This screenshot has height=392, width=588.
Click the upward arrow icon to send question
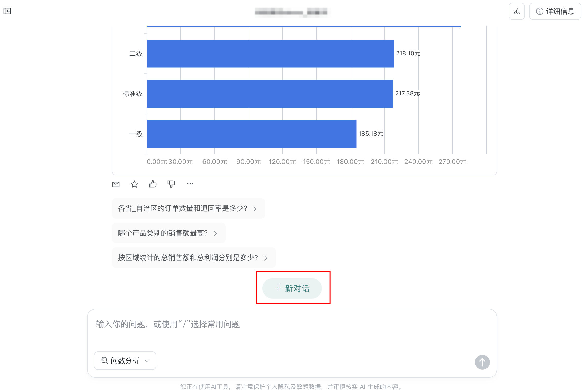482,362
